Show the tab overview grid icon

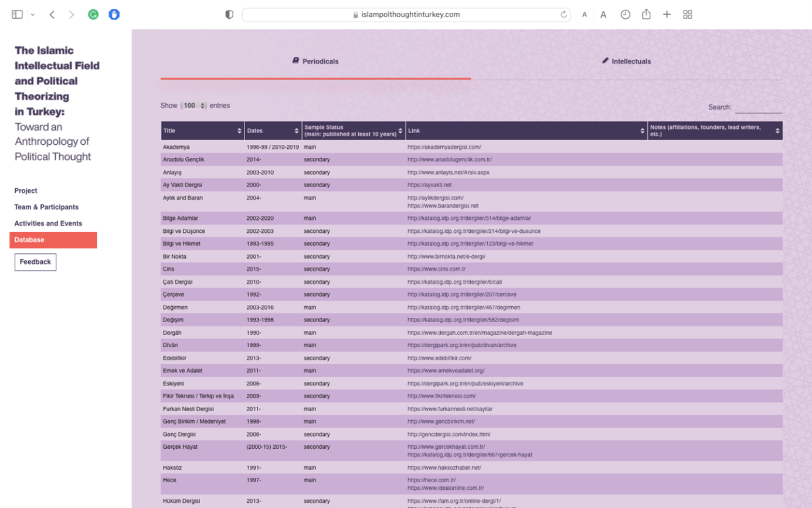[688, 15]
